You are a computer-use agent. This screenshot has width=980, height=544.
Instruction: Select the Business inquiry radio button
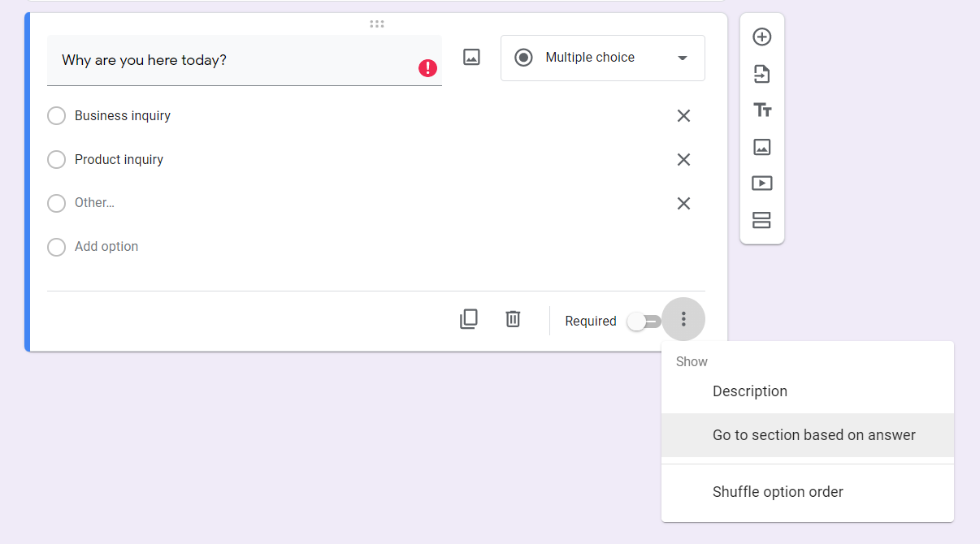point(56,115)
